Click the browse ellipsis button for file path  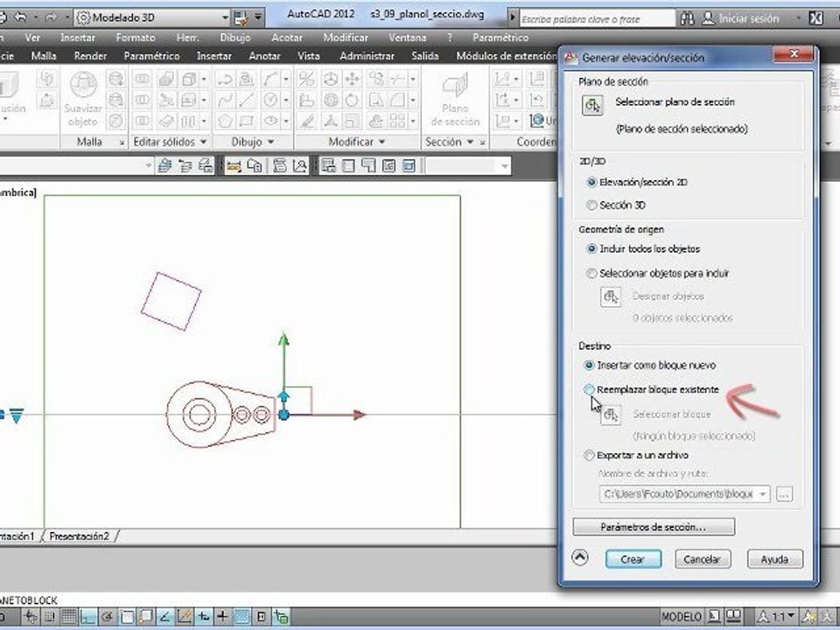point(784,493)
